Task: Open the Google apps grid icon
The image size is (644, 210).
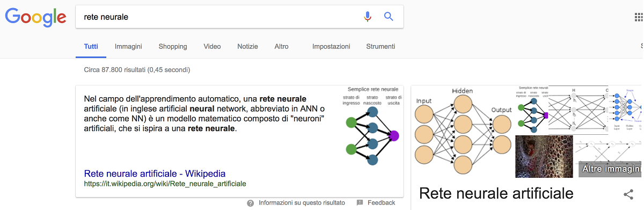Action: 638,17
